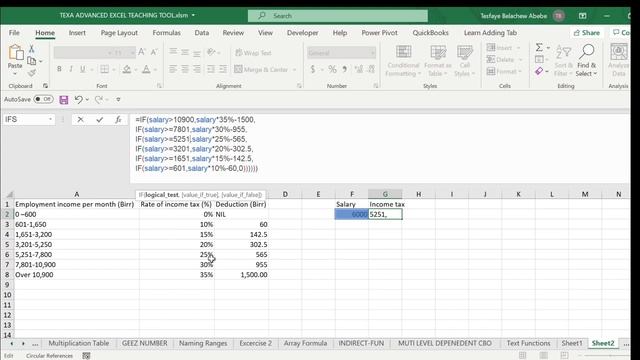Open the File menu
Viewport: 640px width, 360px height.
pyautogui.click(x=14, y=33)
